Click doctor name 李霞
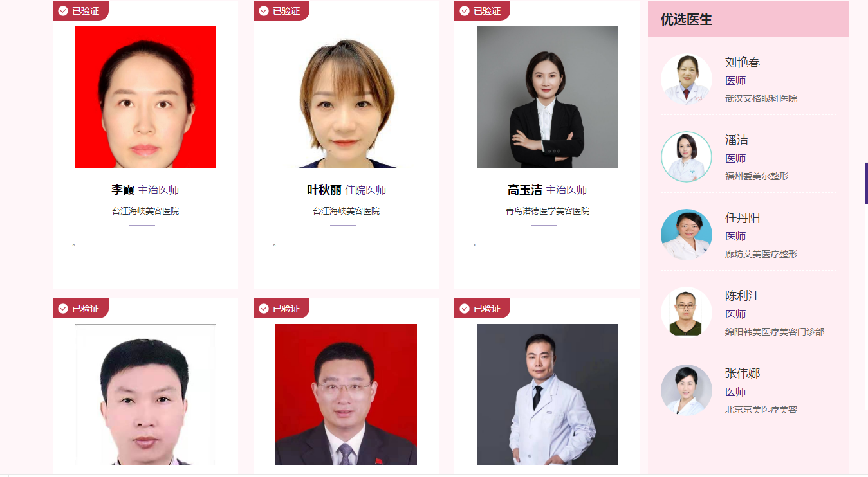This screenshot has width=868, height=477. (x=123, y=190)
